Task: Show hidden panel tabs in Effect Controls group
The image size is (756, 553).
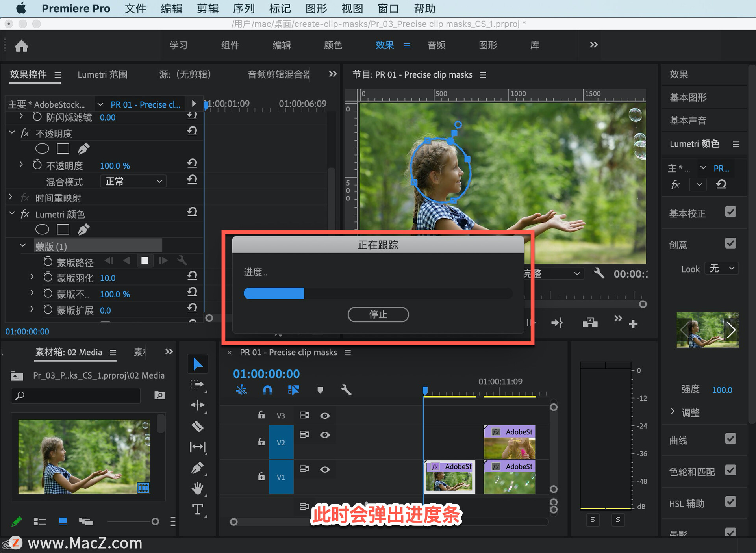Action: (333, 74)
